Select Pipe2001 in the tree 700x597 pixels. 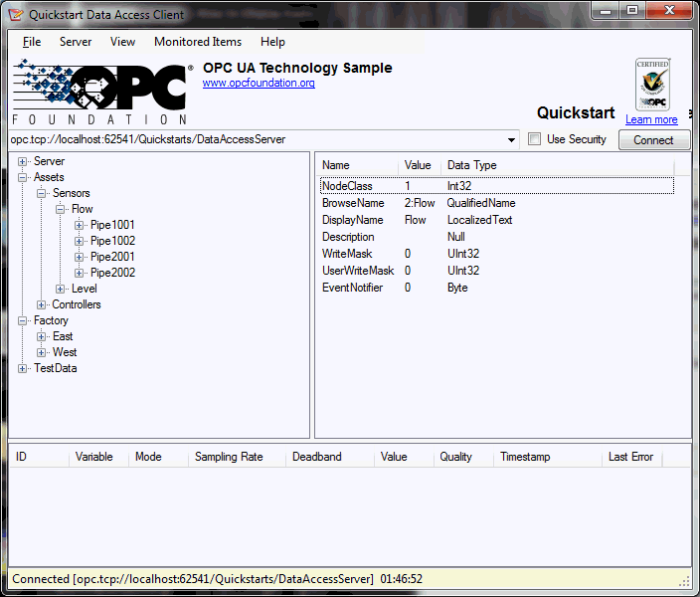click(x=112, y=257)
